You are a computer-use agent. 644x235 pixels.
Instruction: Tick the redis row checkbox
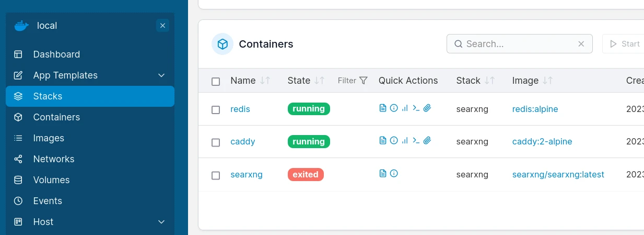(x=216, y=110)
